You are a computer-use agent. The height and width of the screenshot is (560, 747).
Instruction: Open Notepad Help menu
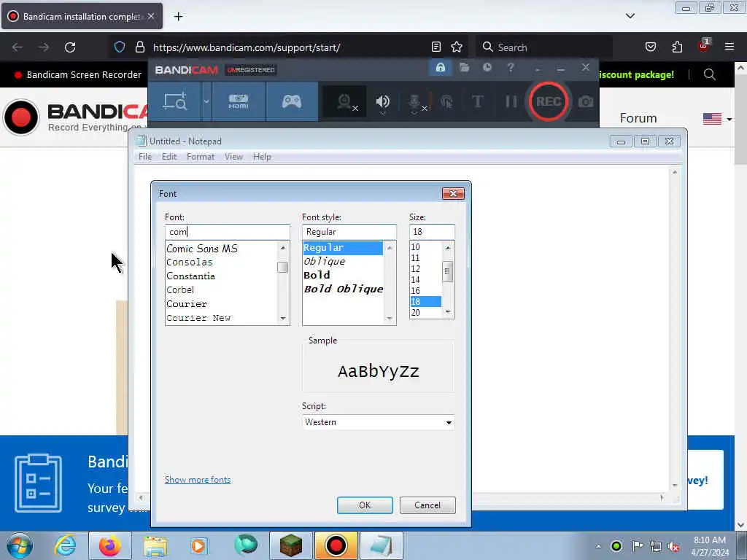[x=262, y=157]
